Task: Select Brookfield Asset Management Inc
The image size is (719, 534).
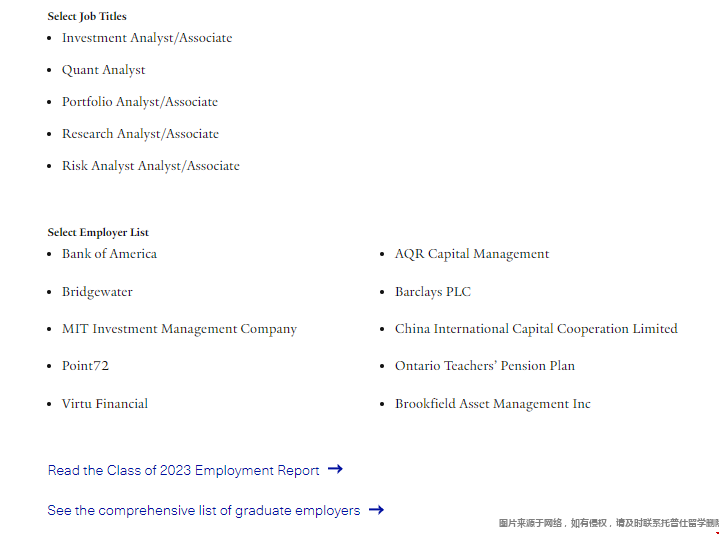Action: coord(493,404)
